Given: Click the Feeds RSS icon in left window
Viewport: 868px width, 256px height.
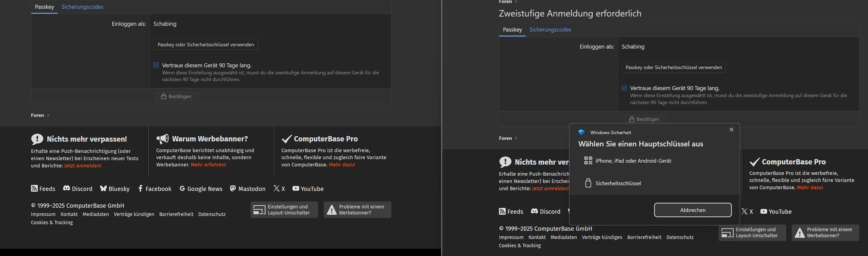Looking at the screenshot, I should point(34,188).
